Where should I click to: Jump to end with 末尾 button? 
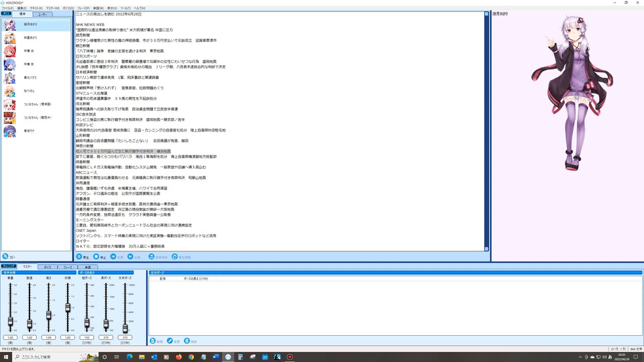click(134, 257)
